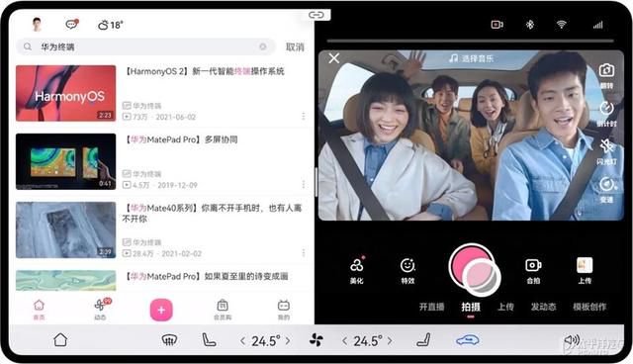Switch to 模板创作 mode
The width and height of the screenshot is (633, 364).
(x=589, y=307)
